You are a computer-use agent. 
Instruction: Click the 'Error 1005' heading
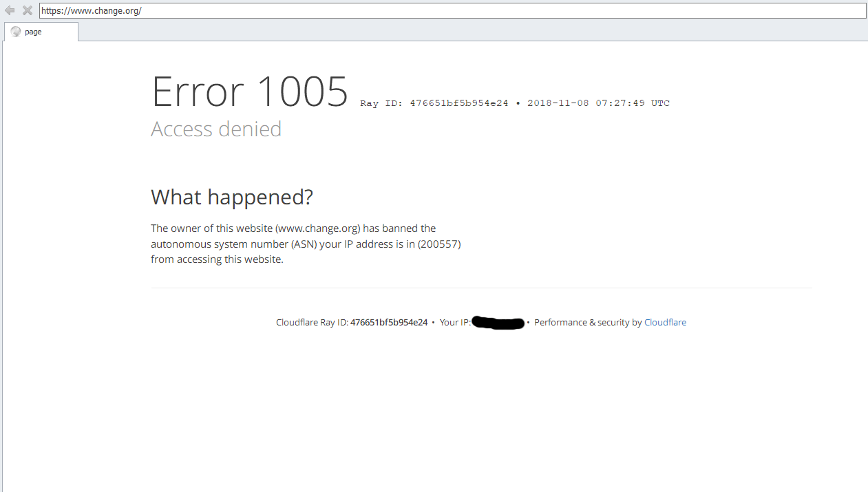pyautogui.click(x=250, y=92)
